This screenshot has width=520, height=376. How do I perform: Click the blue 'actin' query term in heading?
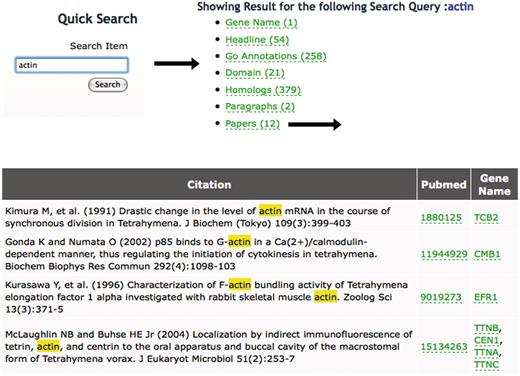point(461,7)
